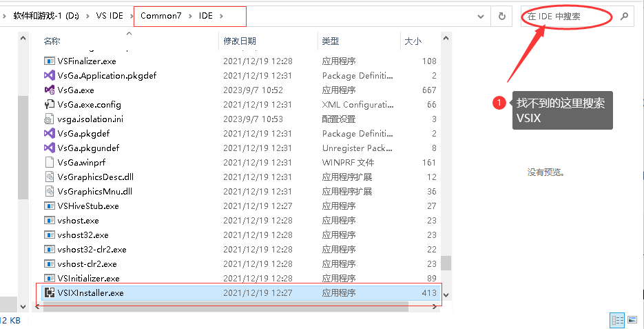Image resolution: width=644 pixels, height=329 pixels.
Task: Click the size value 413
Action: [429, 293]
